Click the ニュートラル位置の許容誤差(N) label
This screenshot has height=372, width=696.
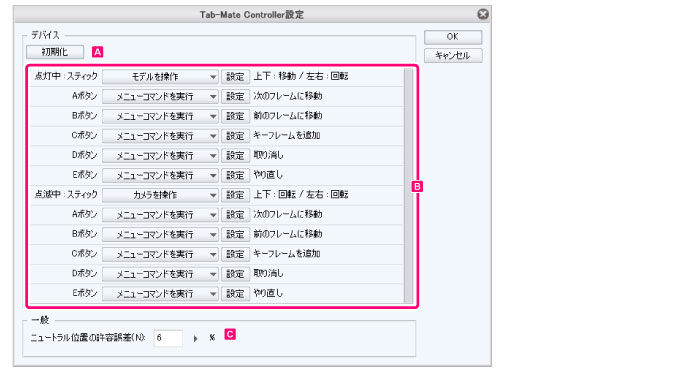pos(88,338)
